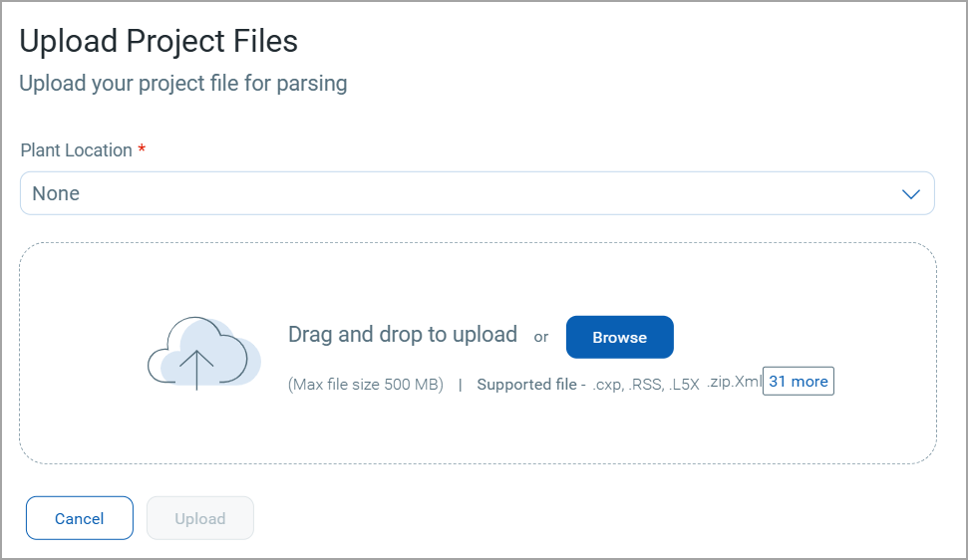Expand the Plant Location dropdown chevron
This screenshot has height=560, width=968.
[910, 194]
